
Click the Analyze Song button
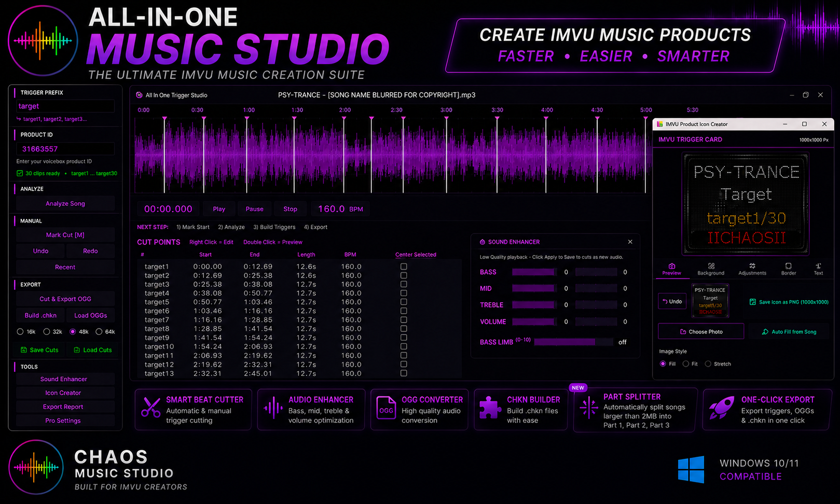pyautogui.click(x=65, y=204)
